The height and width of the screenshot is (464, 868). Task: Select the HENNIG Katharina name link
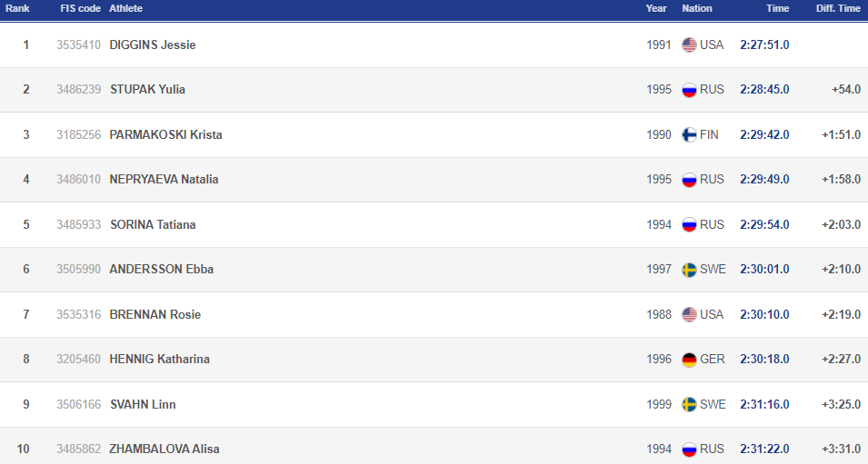click(159, 360)
